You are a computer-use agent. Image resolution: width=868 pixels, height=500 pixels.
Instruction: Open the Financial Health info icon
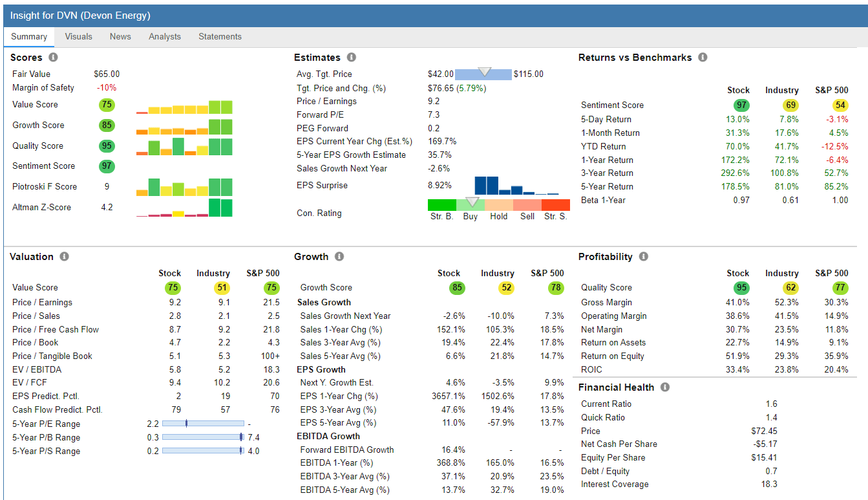click(665, 387)
